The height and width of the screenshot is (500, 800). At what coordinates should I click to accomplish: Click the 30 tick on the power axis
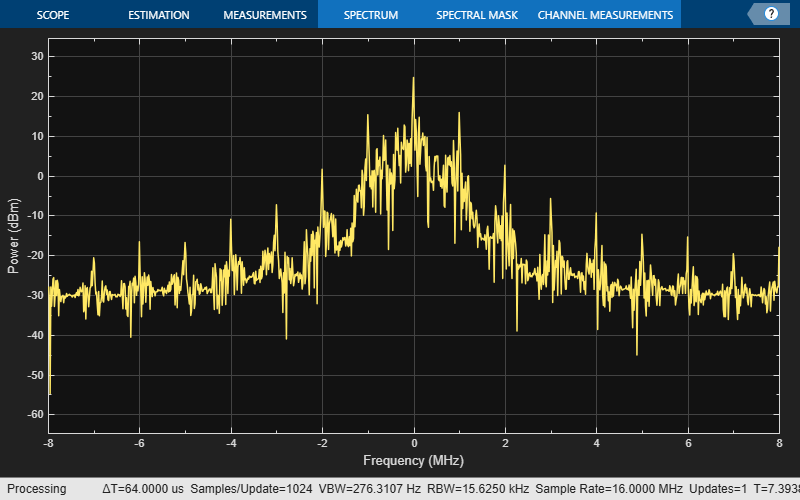pos(37,56)
